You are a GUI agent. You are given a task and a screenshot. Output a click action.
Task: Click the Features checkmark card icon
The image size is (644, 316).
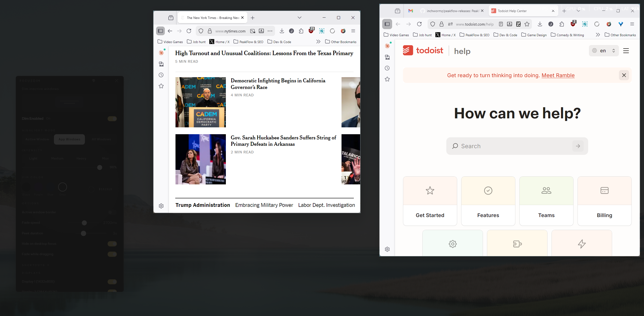coord(488,190)
